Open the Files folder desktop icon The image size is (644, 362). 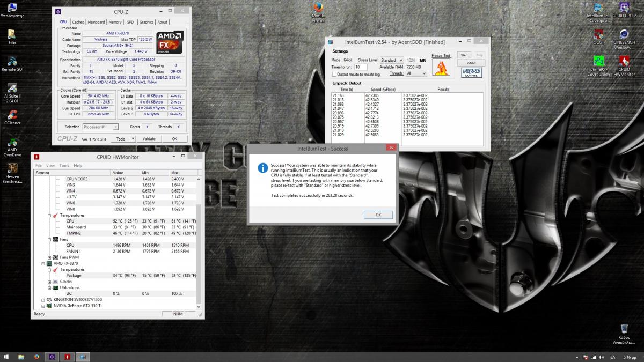click(12, 37)
